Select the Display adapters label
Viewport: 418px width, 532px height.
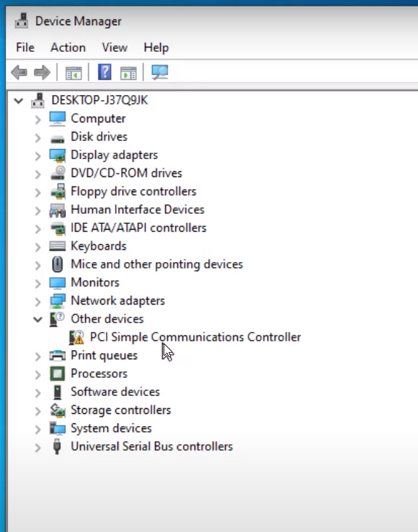114,155
